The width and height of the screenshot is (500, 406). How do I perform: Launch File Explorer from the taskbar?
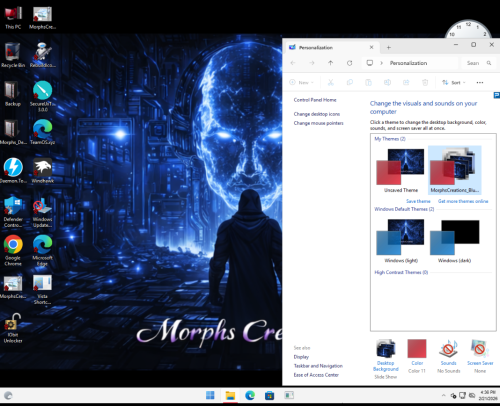(230, 396)
